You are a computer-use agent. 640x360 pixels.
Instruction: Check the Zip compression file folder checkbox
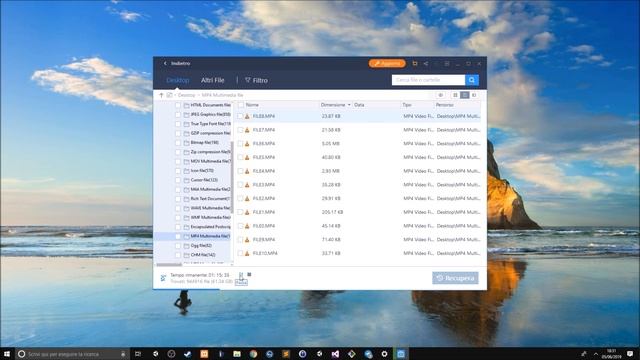click(178, 152)
